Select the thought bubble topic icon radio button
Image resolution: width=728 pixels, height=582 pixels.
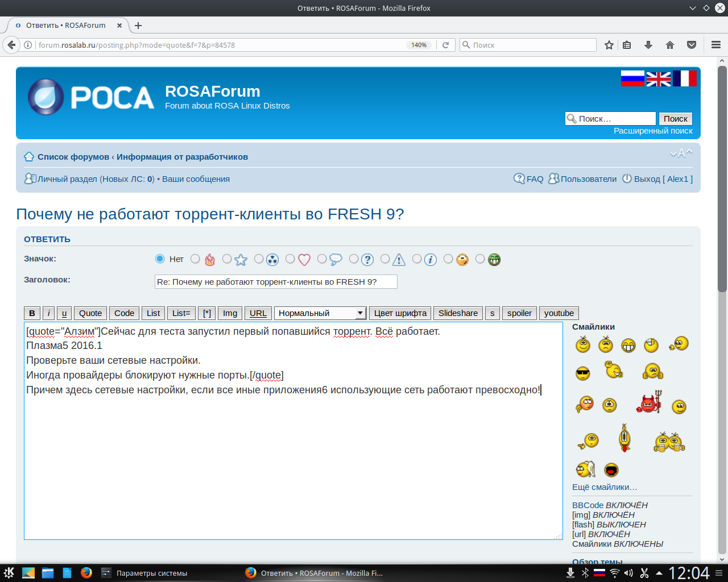322,259
